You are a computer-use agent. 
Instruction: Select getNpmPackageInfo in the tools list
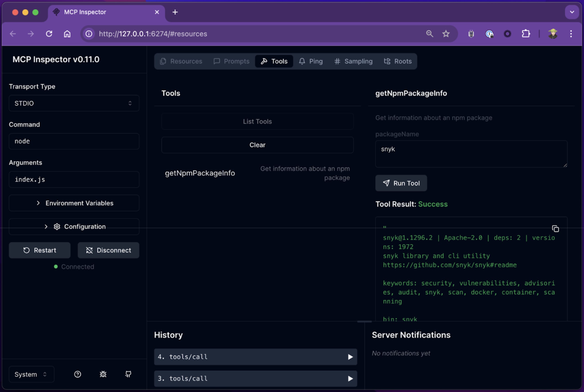pyautogui.click(x=257, y=173)
